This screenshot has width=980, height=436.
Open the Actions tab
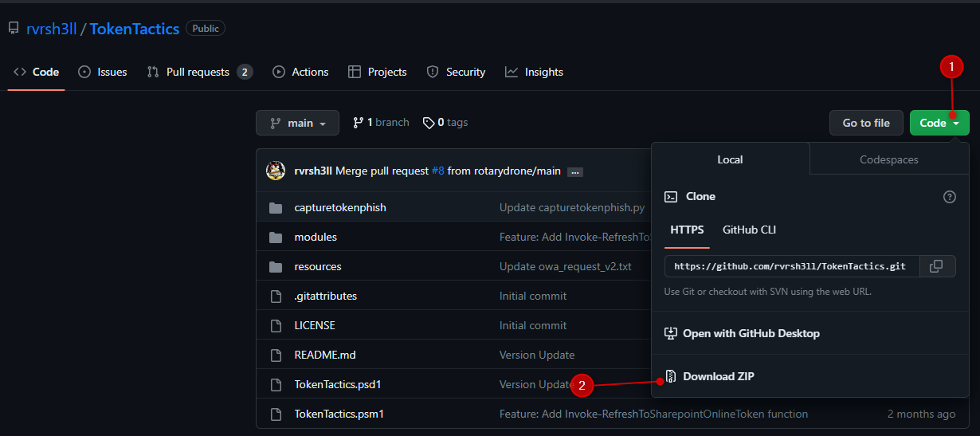click(x=300, y=72)
